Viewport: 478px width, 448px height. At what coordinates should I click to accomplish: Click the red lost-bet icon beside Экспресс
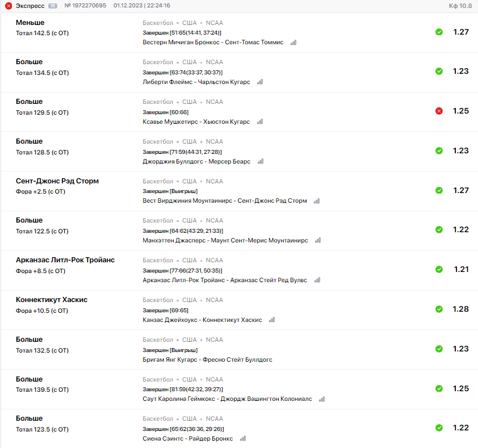(x=9, y=6)
